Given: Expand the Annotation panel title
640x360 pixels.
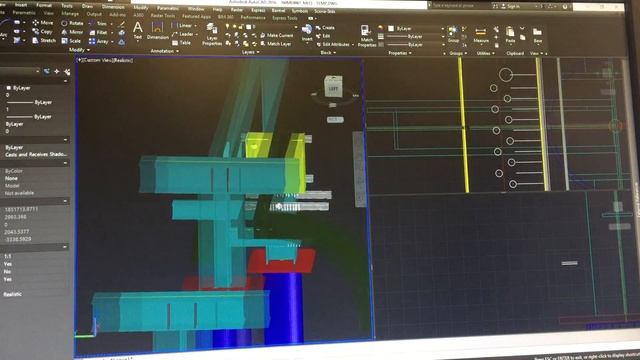Looking at the screenshot, I should [x=164, y=51].
